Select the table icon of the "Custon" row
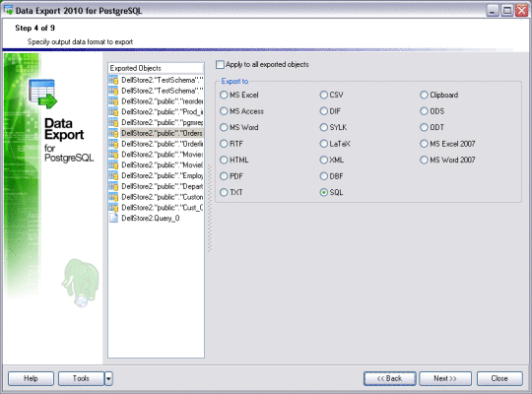532x394 pixels. click(113, 197)
